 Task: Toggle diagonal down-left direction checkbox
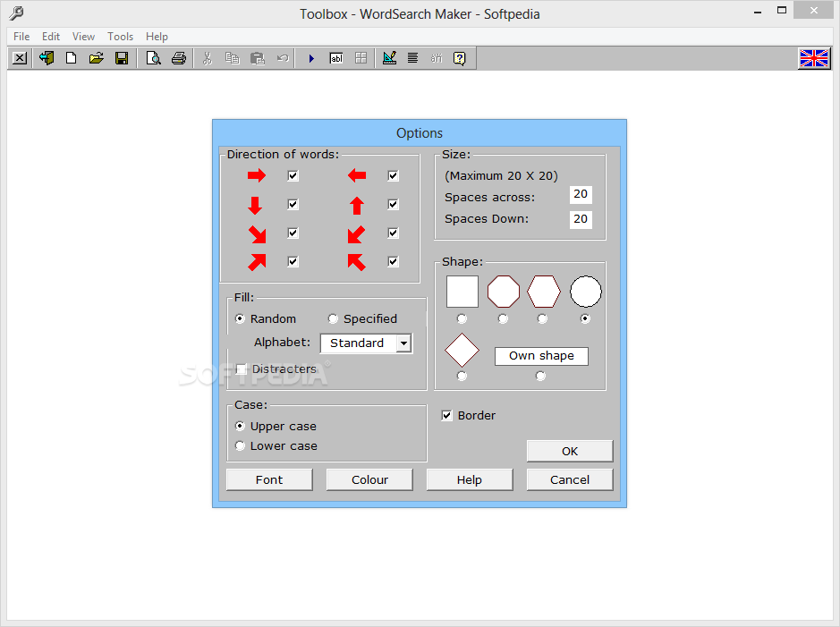click(x=394, y=233)
